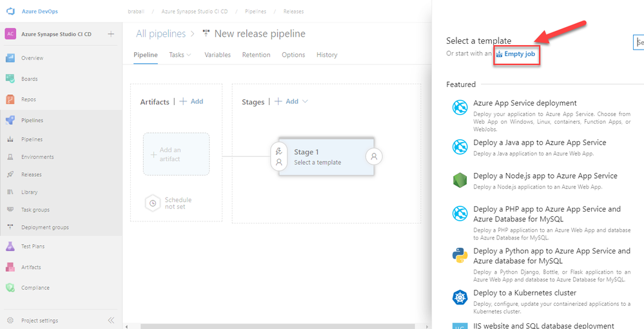Screen dimensions: 644x329
Task: Click the template search input field
Action: [639, 42]
